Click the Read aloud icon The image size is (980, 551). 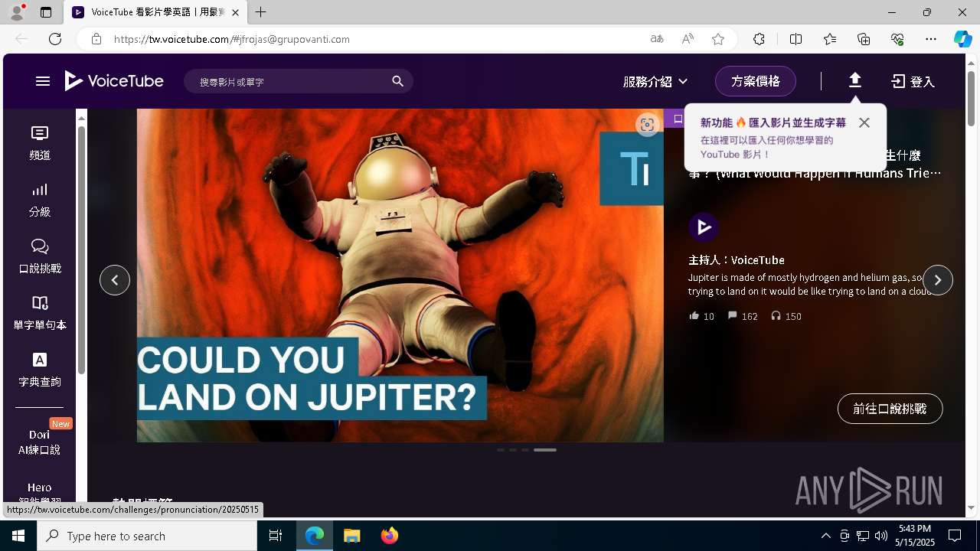(x=688, y=39)
